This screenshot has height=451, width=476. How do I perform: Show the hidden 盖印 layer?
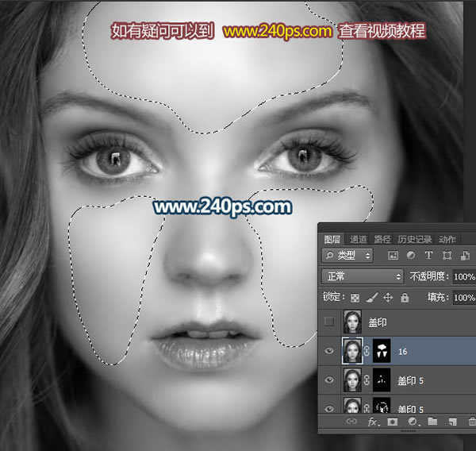tap(329, 322)
